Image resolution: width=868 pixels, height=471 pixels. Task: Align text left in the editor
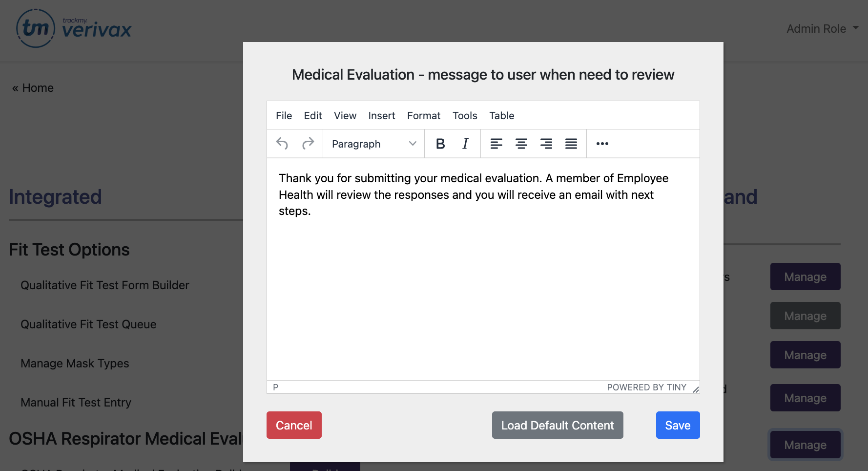point(496,144)
